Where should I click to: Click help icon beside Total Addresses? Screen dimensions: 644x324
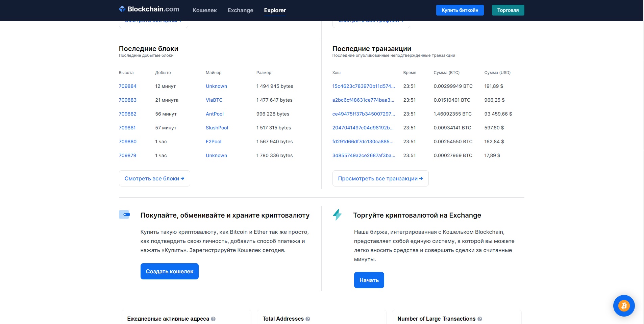(x=308, y=319)
